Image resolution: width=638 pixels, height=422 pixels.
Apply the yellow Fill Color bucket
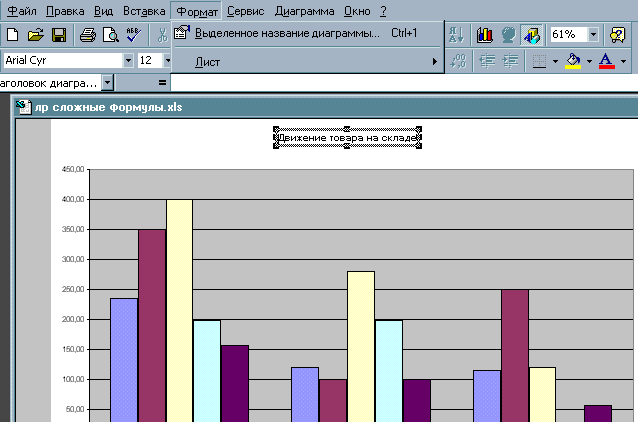coord(573,61)
